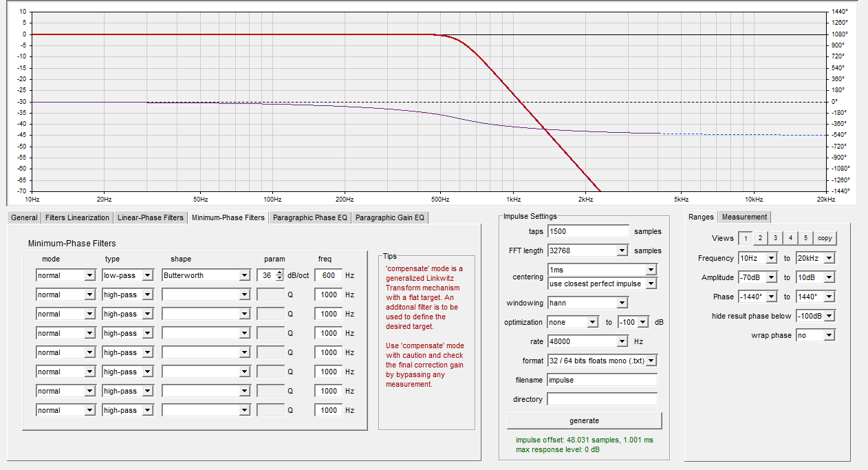Click the generate button

coord(584,420)
